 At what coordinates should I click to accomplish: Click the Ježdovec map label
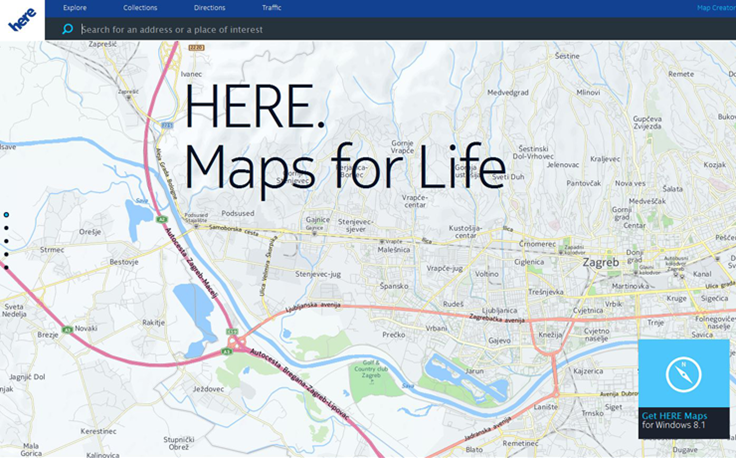point(208,389)
